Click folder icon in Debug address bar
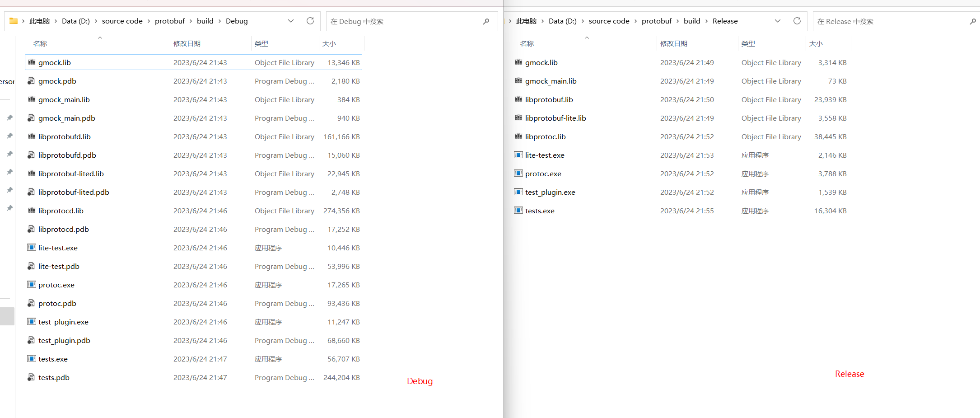This screenshot has width=980, height=418. (14, 21)
